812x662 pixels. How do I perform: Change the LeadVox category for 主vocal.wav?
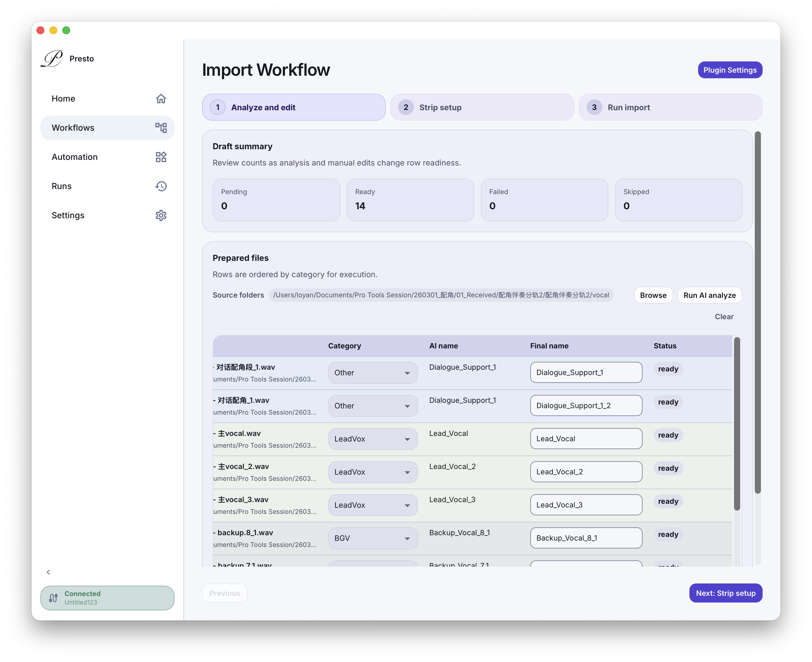[x=373, y=438]
